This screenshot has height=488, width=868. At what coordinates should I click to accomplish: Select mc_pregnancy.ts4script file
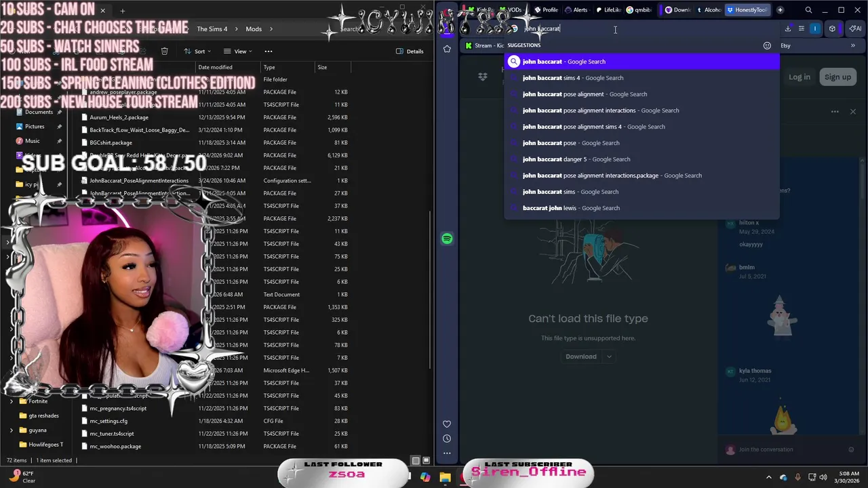click(118, 409)
